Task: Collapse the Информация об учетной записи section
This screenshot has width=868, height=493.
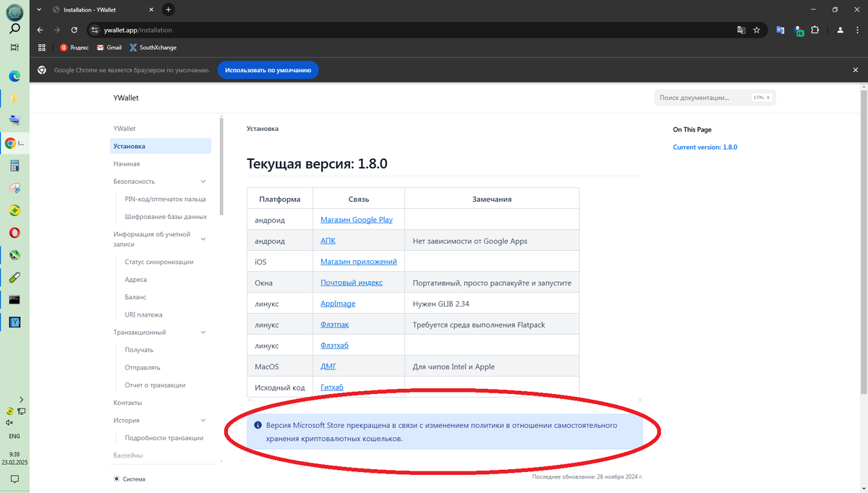Action: (x=203, y=239)
